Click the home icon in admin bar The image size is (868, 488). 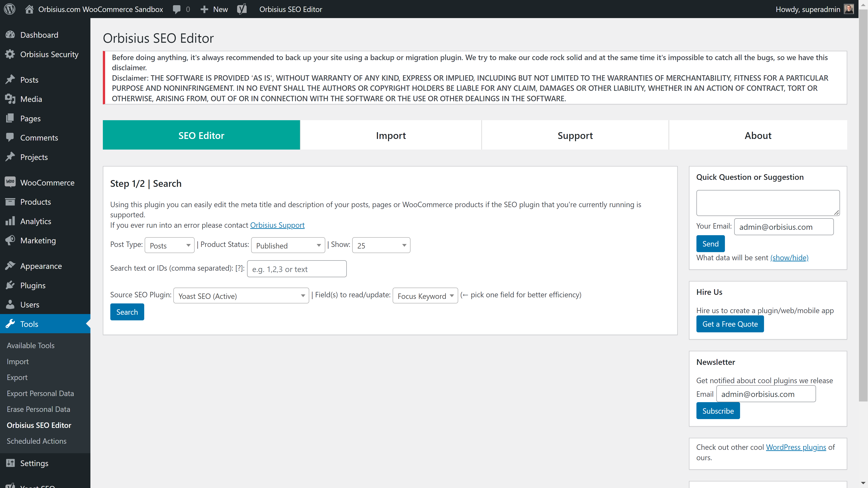pyautogui.click(x=29, y=9)
